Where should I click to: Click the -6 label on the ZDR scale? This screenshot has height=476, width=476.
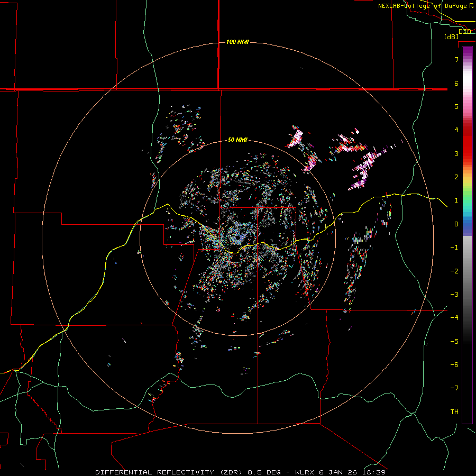454,364
